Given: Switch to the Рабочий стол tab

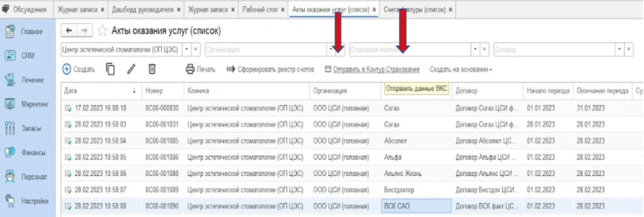Looking at the screenshot, I should [x=260, y=9].
